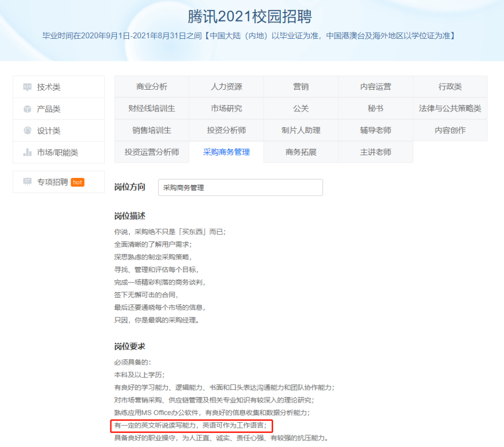Select the 法律与公共策略类 position tab
The height and width of the screenshot is (447, 504).
point(450,109)
